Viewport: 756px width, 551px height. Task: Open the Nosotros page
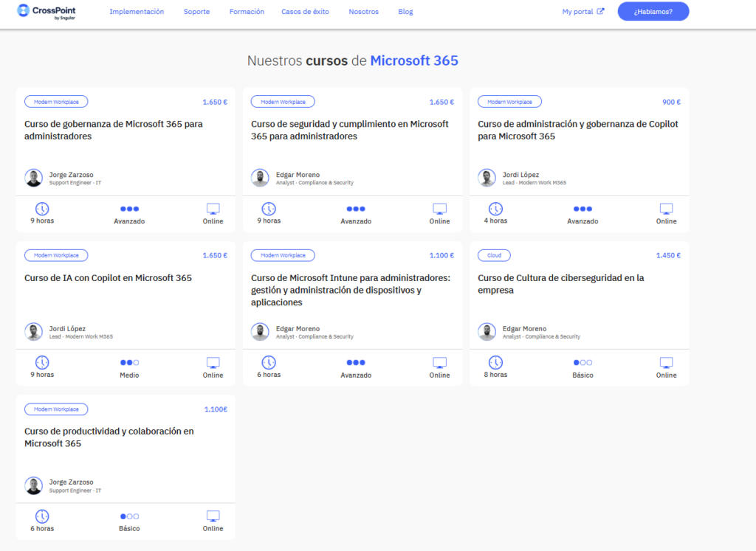363,12
